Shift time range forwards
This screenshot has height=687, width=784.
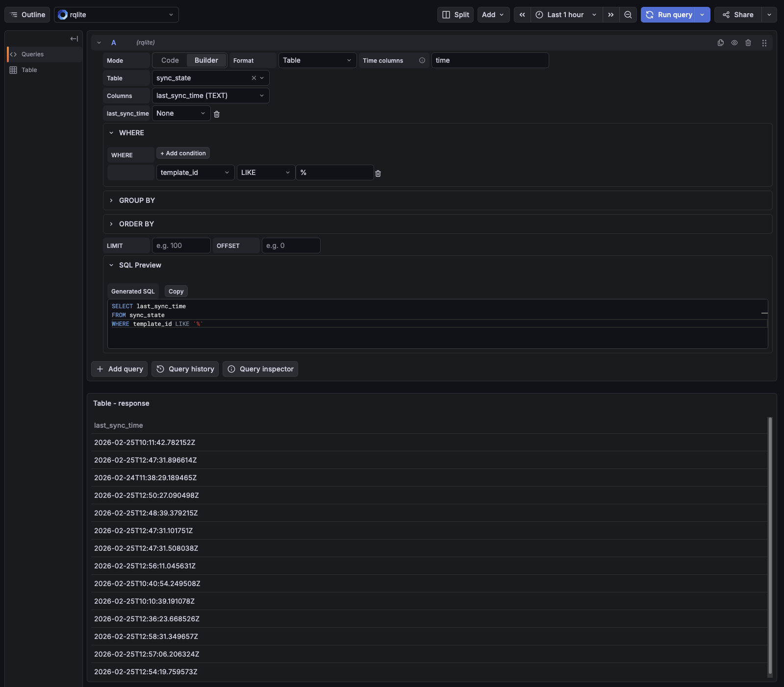tap(611, 15)
